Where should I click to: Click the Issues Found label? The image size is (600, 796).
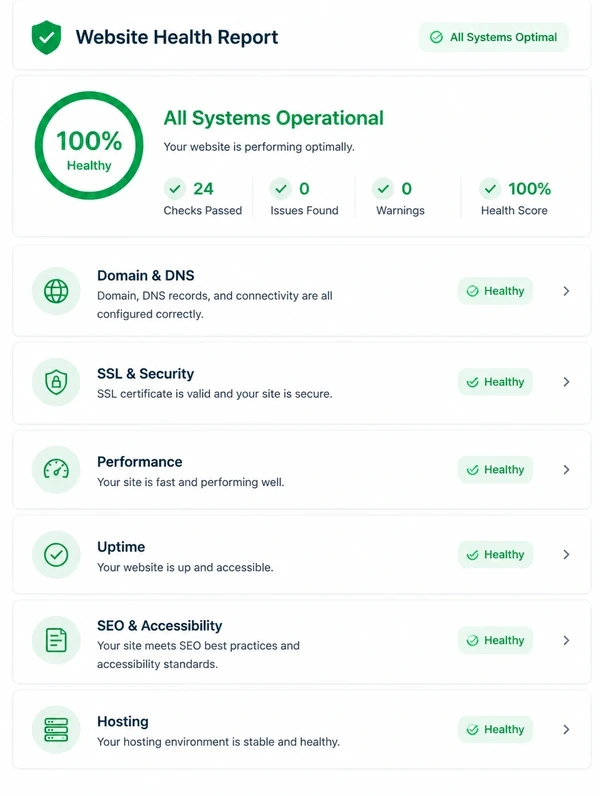pos(304,211)
